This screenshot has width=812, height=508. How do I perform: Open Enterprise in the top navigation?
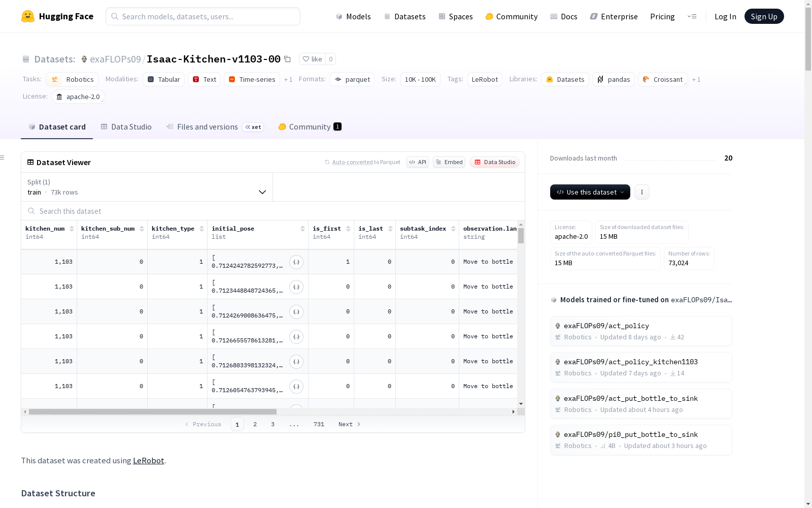(614, 16)
